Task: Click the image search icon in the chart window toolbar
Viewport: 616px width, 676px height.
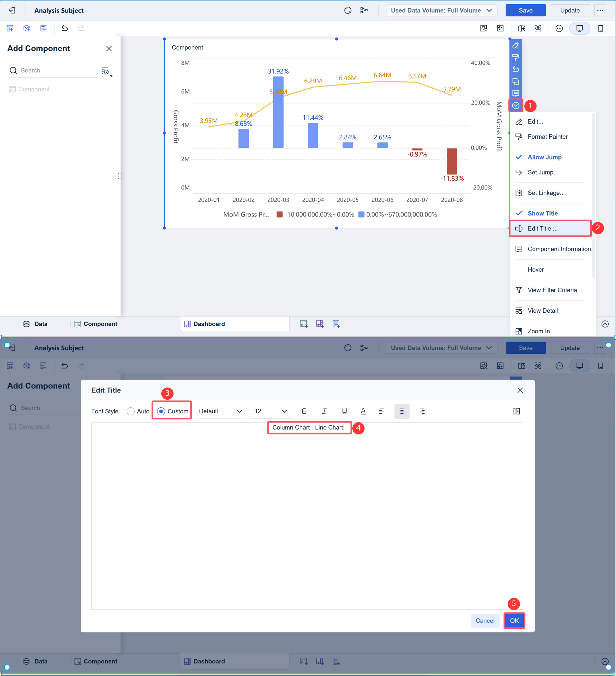Action: pyautogui.click(x=484, y=28)
